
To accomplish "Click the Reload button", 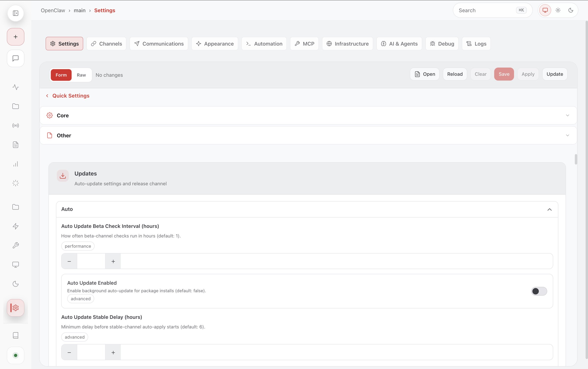I will (455, 74).
